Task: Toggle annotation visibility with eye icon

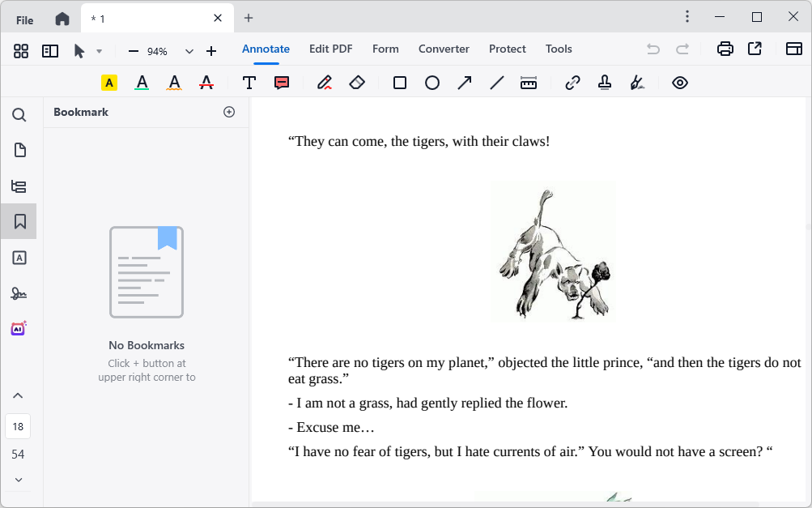Action: (680, 83)
